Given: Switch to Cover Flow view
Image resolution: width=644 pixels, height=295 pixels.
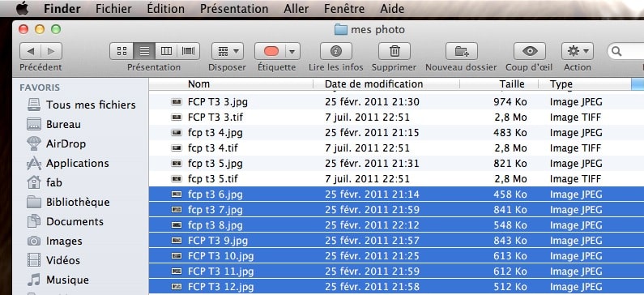Looking at the screenshot, I should coord(189,51).
